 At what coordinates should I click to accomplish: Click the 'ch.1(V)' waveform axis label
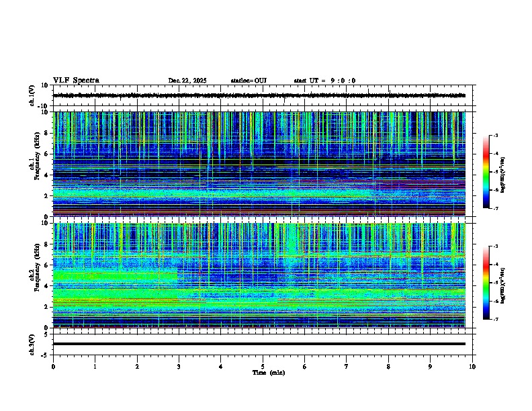[x=32, y=95]
